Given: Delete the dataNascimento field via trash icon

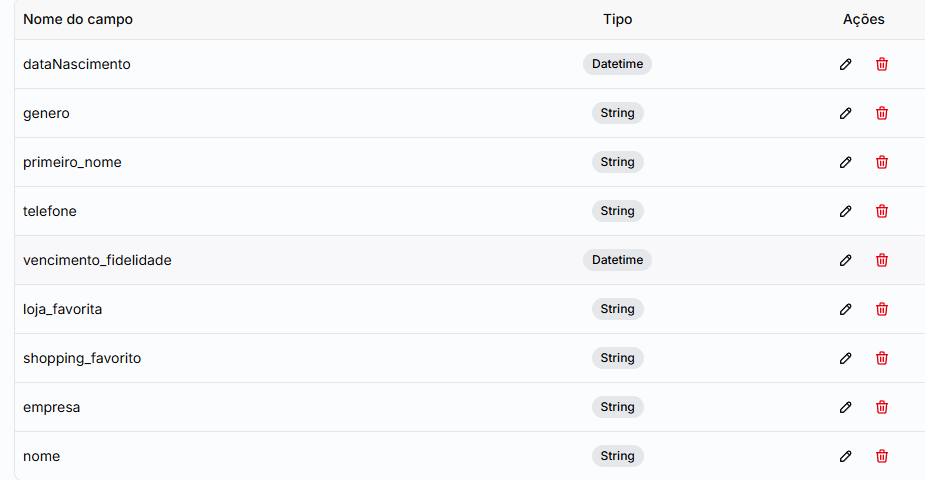Looking at the screenshot, I should click(882, 64).
